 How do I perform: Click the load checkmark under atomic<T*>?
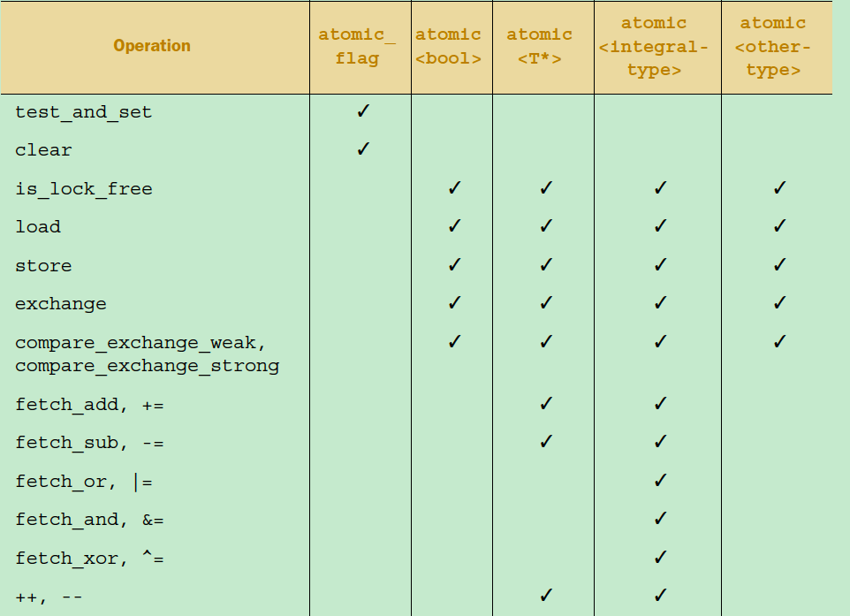(x=546, y=226)
